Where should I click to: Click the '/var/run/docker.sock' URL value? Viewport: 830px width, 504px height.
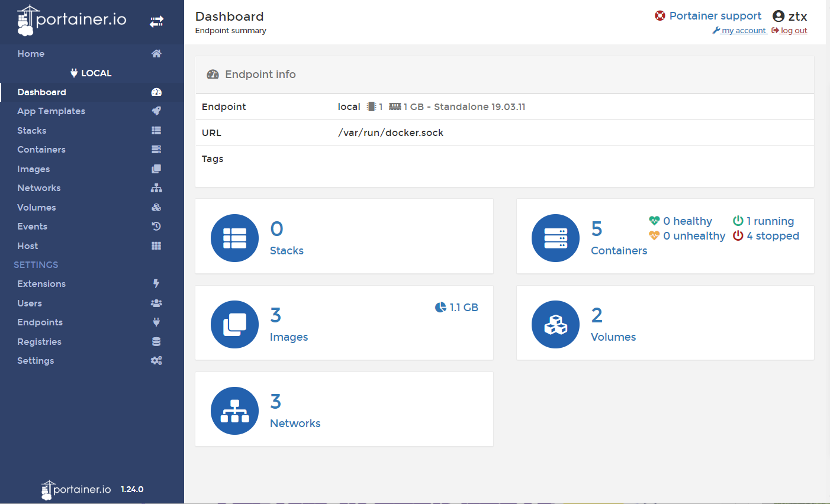(391, 133)
